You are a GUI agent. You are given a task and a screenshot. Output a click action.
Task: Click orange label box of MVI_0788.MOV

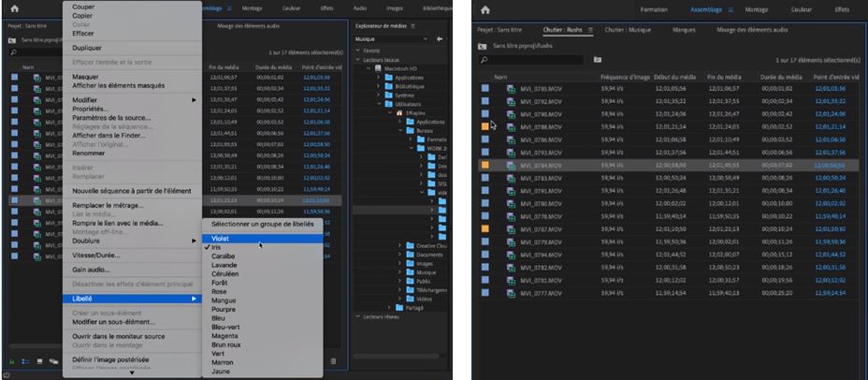[485, 126]
